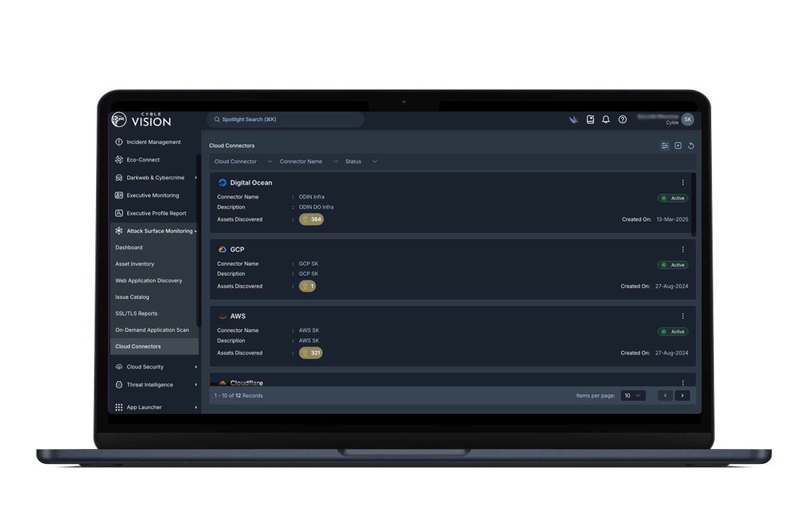Open Executive Monitoring in sidebar
Screen dimensions: 812x516
(x=154, y=195)
